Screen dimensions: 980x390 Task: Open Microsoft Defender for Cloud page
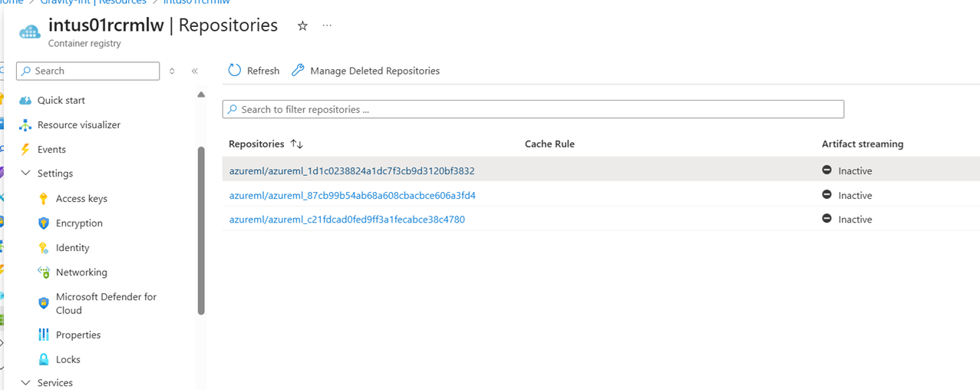[x=106, y=303]
